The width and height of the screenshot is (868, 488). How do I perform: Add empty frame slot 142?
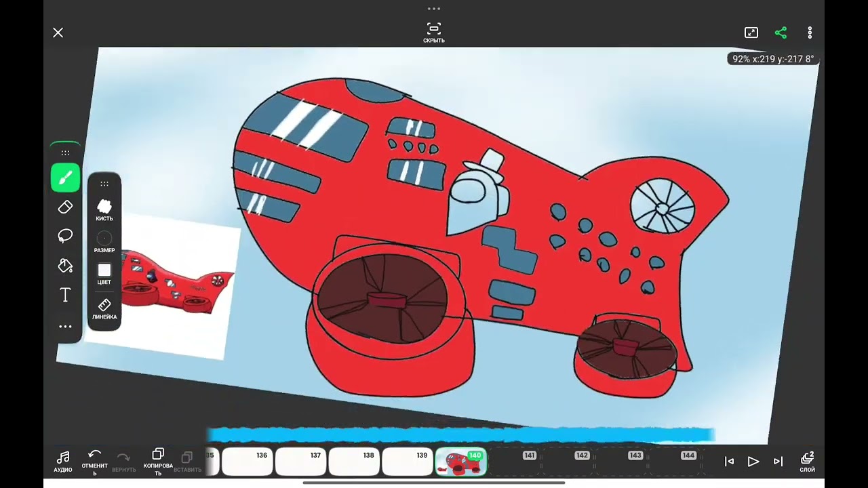point(568,462)
